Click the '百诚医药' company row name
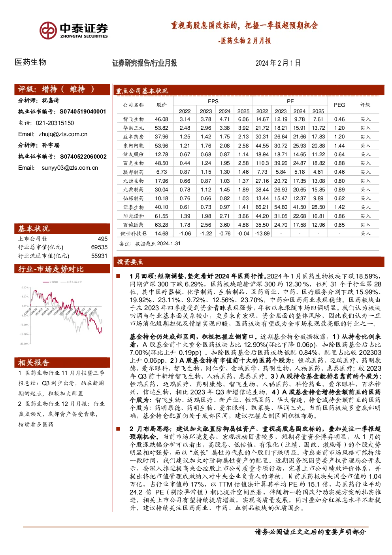Viewport: 392px width, 555px height. 134,225
